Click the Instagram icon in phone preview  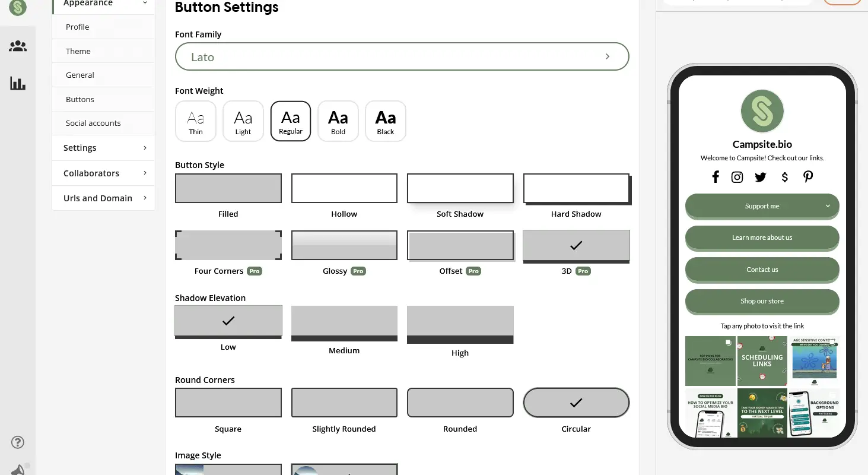pyautogui.click(x=737, y=177)
